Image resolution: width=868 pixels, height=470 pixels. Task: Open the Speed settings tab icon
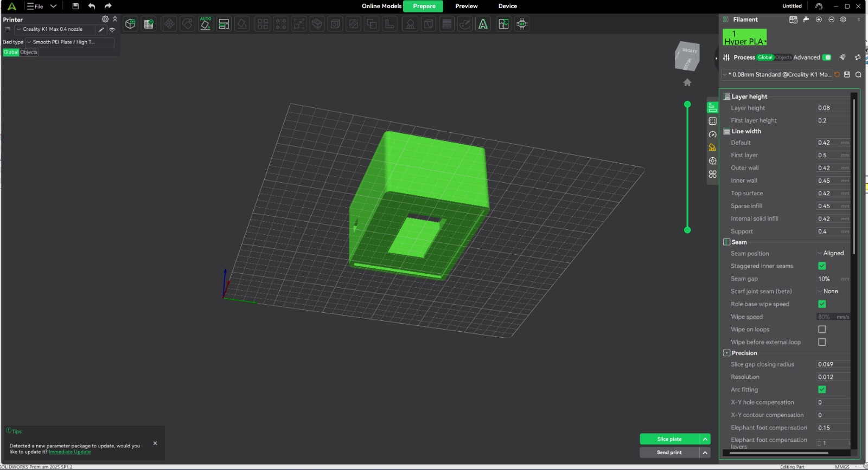[x=713, y=134]
